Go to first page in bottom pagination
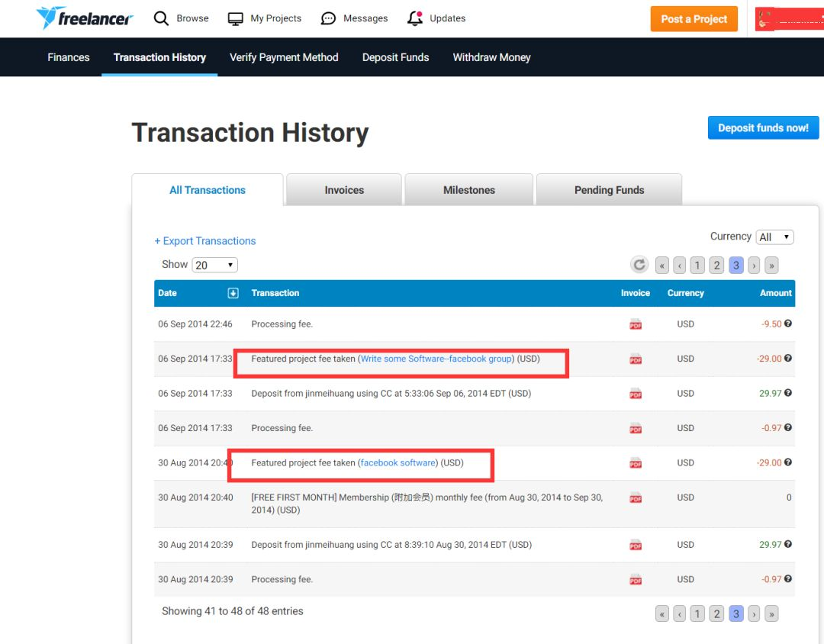Viewport: 824px width, 644px height. point(662,613)
